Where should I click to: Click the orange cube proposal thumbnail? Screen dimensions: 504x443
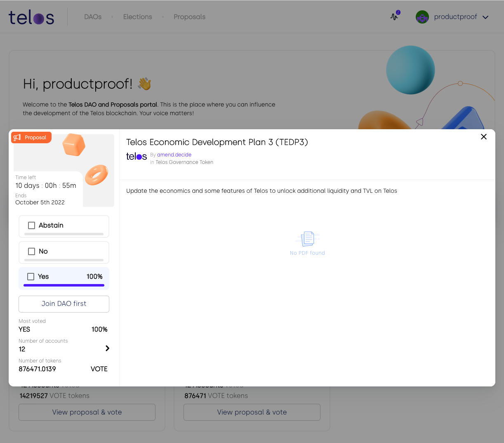[74, 145]
